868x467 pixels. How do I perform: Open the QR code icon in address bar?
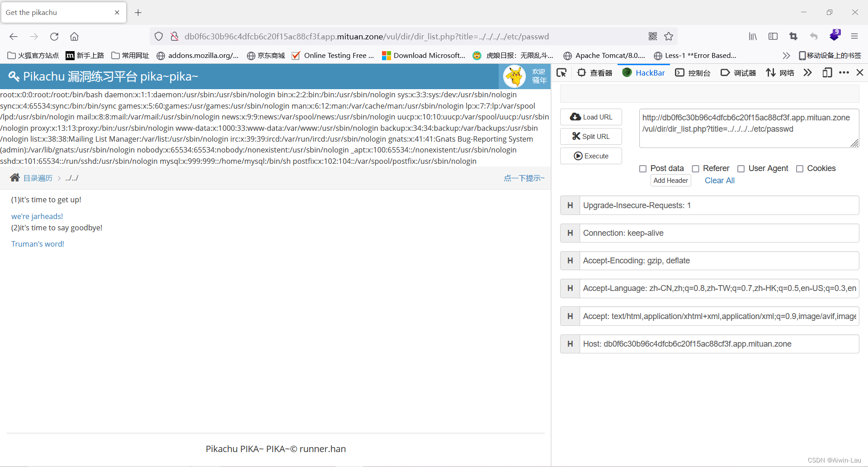click(x=653, y=37)
